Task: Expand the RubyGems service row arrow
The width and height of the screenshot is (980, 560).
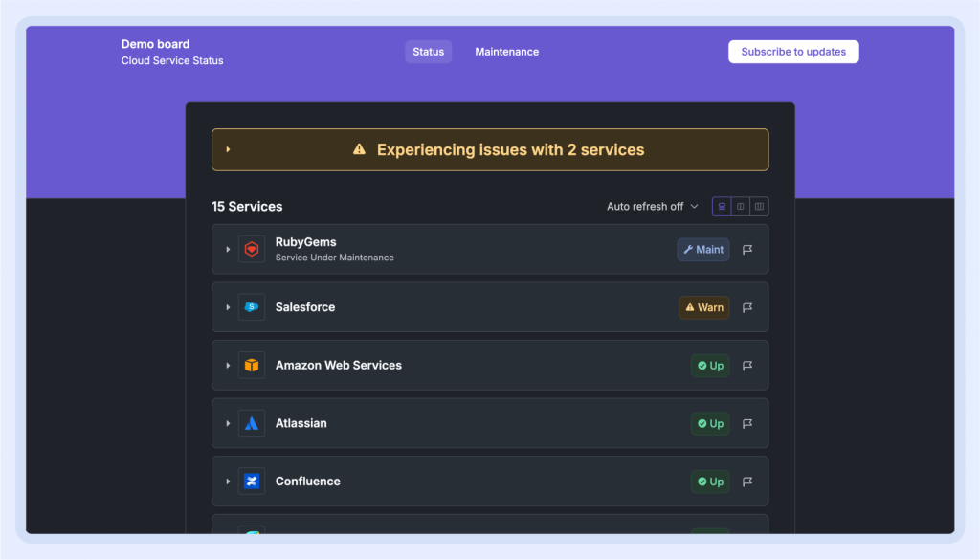Action: (x=228, y=250)
